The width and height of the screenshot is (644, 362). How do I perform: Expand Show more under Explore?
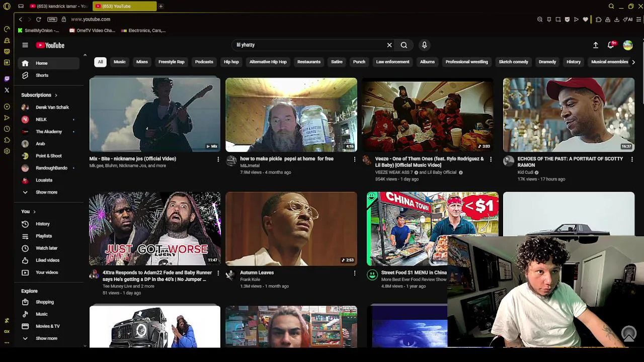pyautogui.click(x=49, y=338)
